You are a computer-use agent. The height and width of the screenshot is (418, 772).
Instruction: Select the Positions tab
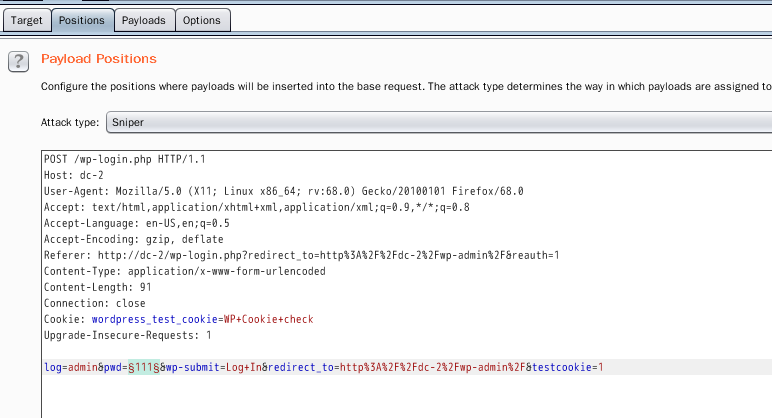(82, 20)
